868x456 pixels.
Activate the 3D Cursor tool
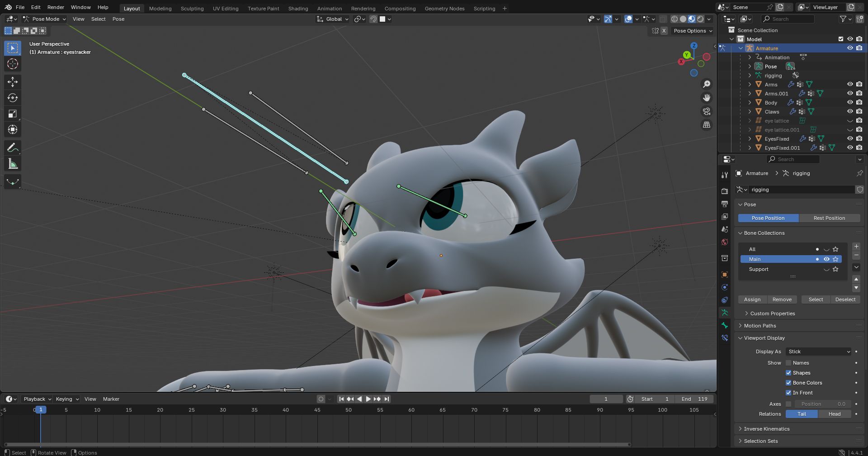tap(13, 64)
